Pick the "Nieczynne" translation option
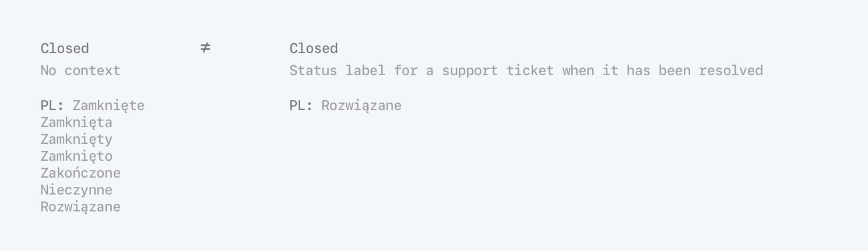Image resolution: width=868 pixels, height=251 pixels. (76, 190)
